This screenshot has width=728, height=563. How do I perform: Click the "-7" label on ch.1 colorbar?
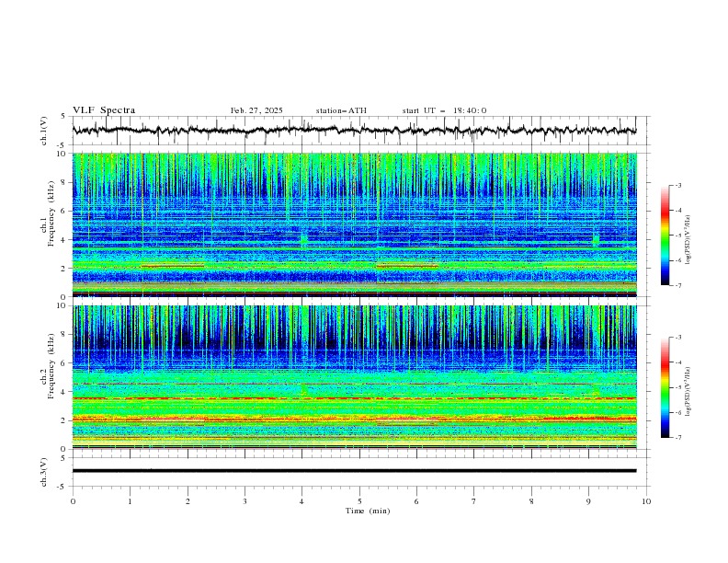click(678, 285)
